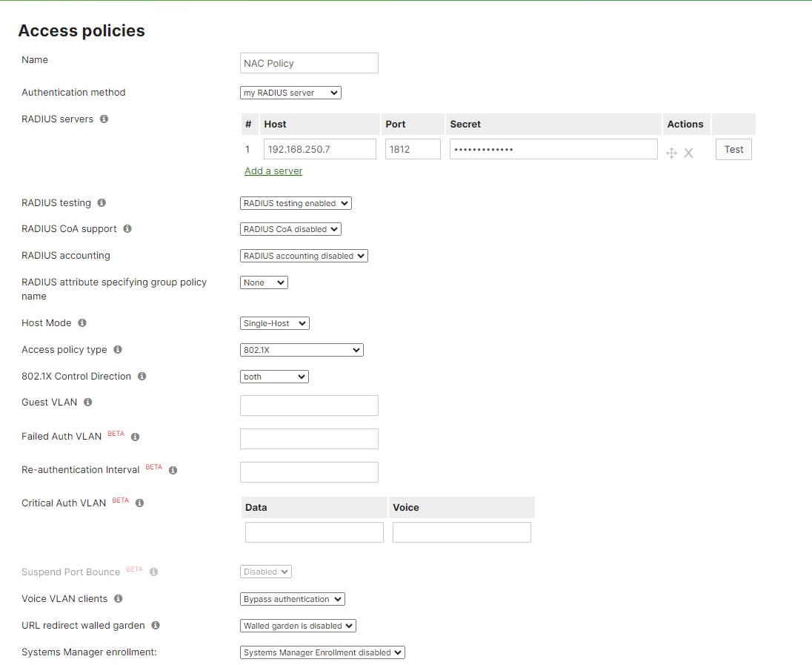Viewport: 812px width, 665px height.
Task: Click the Add a server link
Action: tap(273, 171)
